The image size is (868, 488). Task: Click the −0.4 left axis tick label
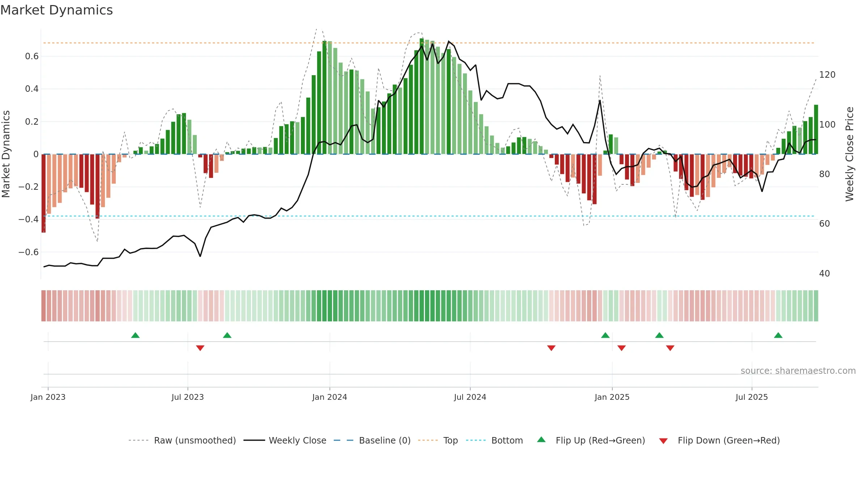(28, 219)
